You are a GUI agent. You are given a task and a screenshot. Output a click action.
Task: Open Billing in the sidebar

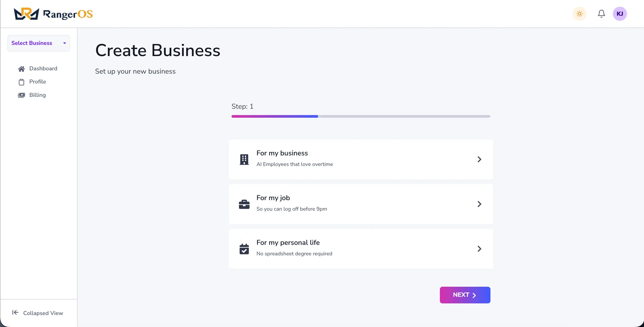click(37, 95)
